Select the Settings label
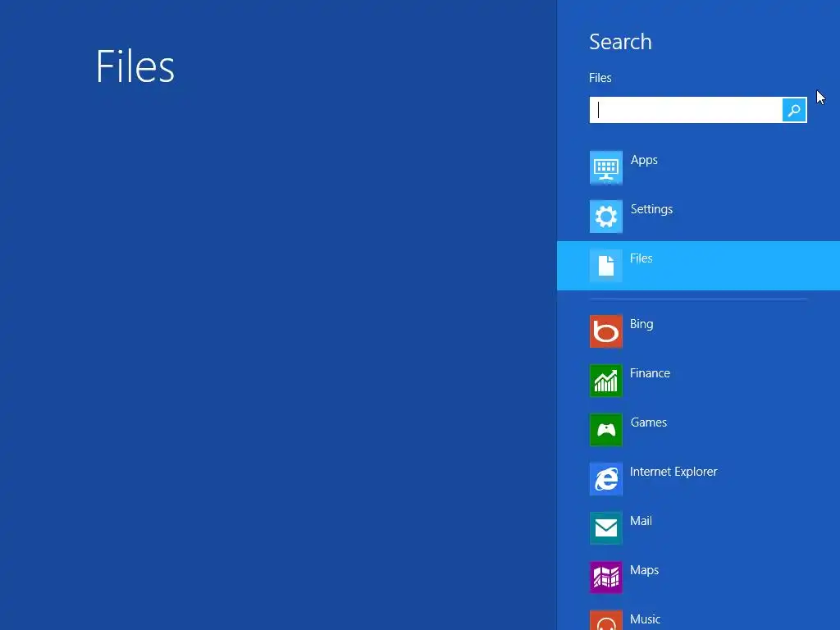The image size is (840, 630). pos(651,209)
